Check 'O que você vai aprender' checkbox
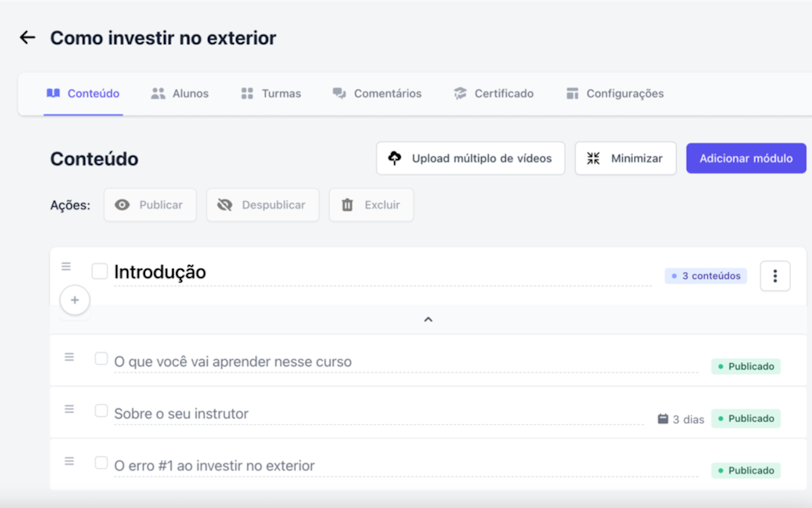The height and width of the screenshot is (508, 812). [x=101, y=359]
